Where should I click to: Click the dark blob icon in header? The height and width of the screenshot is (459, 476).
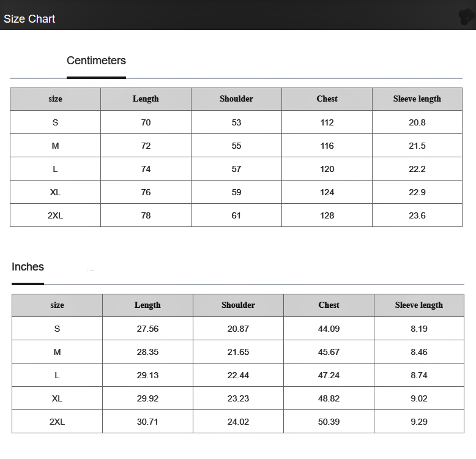pos(467,17)
